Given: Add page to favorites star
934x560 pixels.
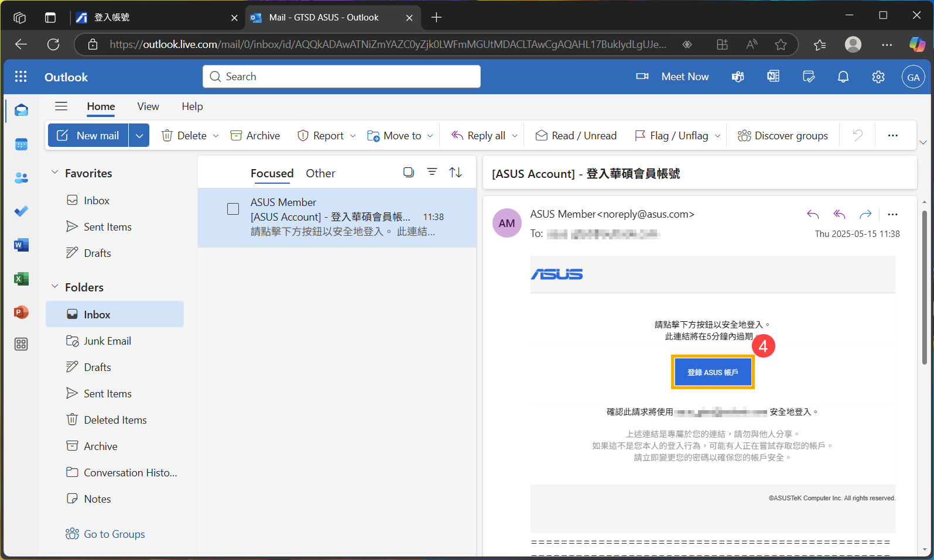Looking at the screenshot, I should coord(781,44).
